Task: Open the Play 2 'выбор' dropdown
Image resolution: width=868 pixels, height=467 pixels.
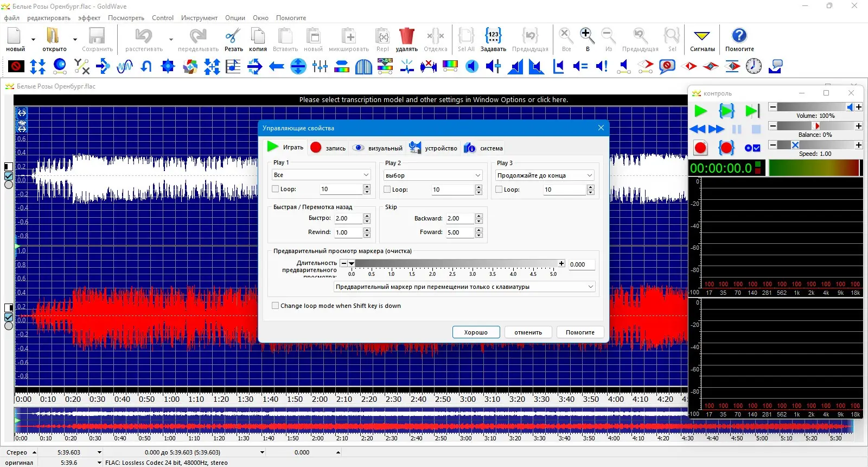Action: [x=433, y=175]
